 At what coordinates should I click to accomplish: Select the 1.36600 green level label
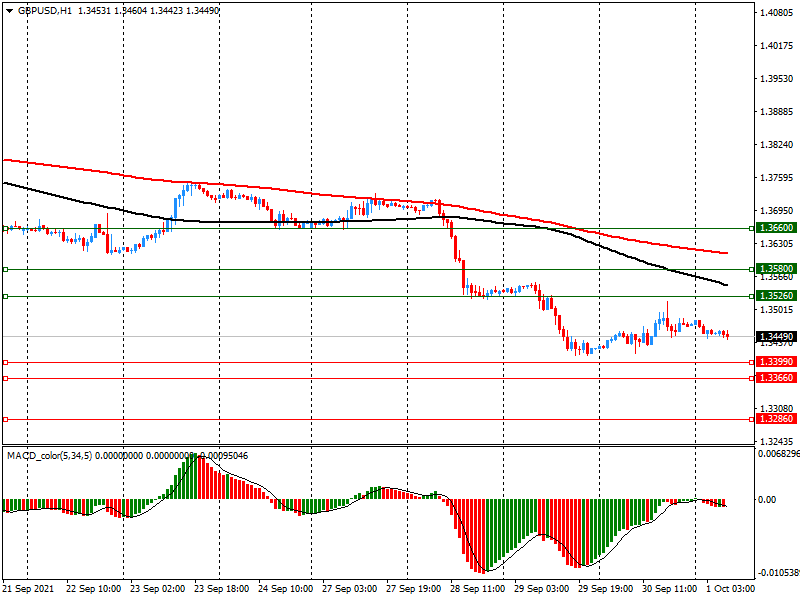[x=777, y=228]
